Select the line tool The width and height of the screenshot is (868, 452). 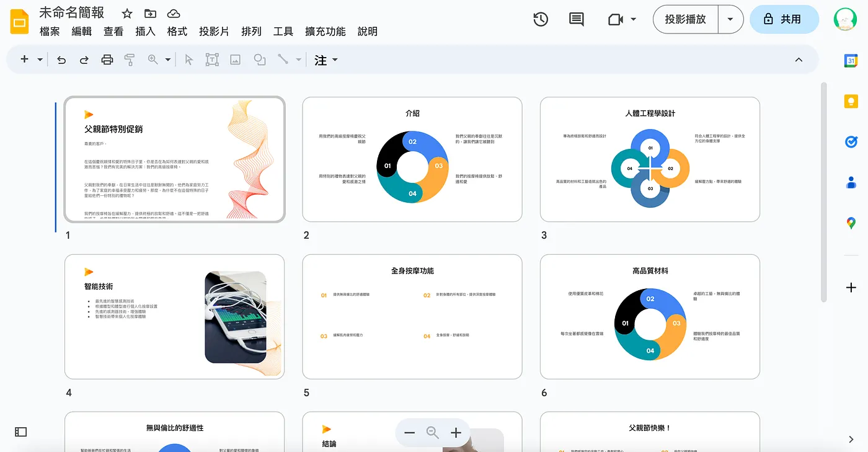283,60
